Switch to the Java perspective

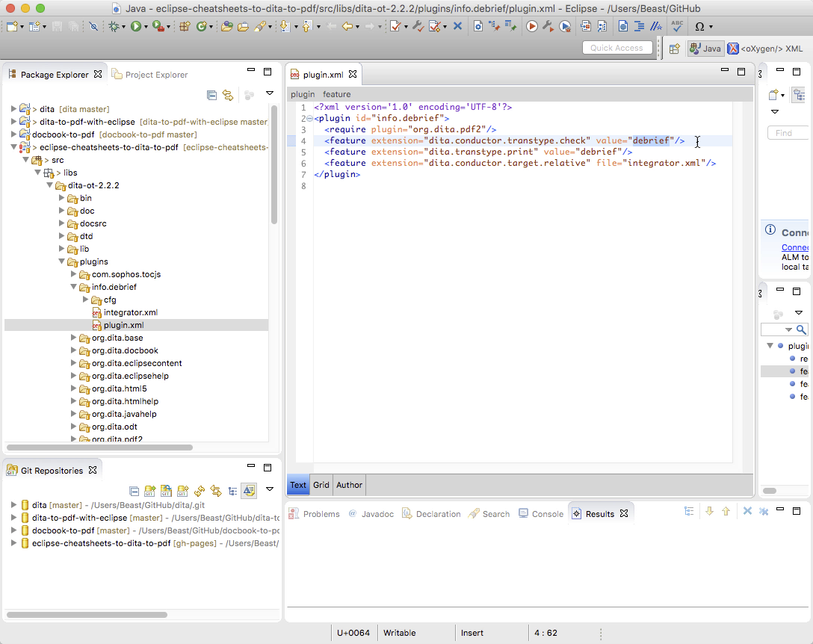(705, 49)
